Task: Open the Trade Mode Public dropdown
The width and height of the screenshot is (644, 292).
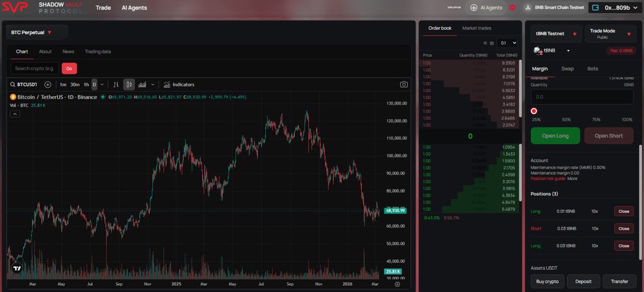Action: (x=610, y=34)
